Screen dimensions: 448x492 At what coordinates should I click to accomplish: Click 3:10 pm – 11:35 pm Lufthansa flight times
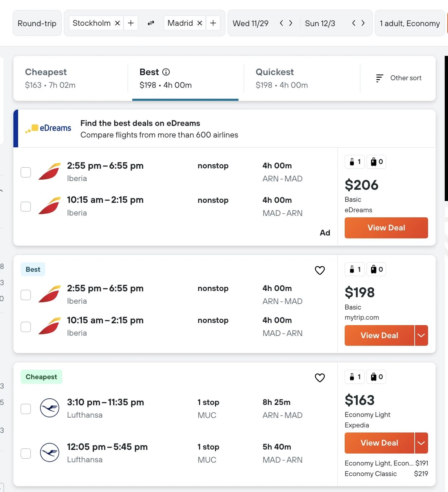[x=105, y=402]
